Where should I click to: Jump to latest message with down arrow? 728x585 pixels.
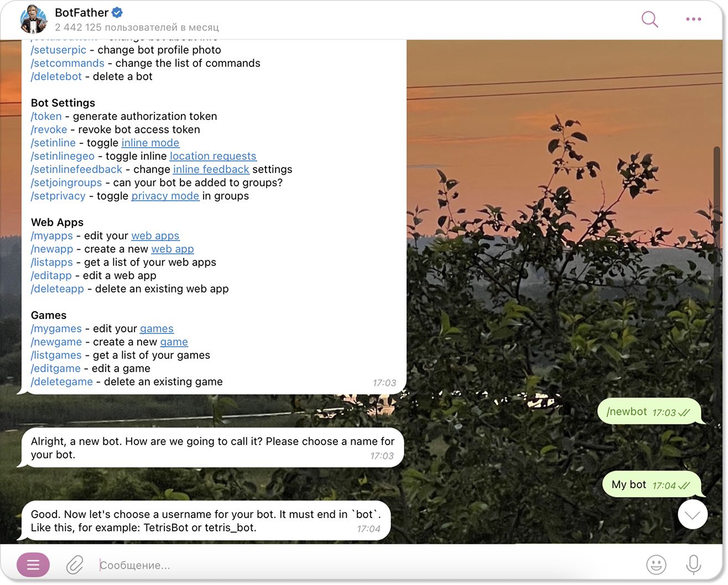693,515
